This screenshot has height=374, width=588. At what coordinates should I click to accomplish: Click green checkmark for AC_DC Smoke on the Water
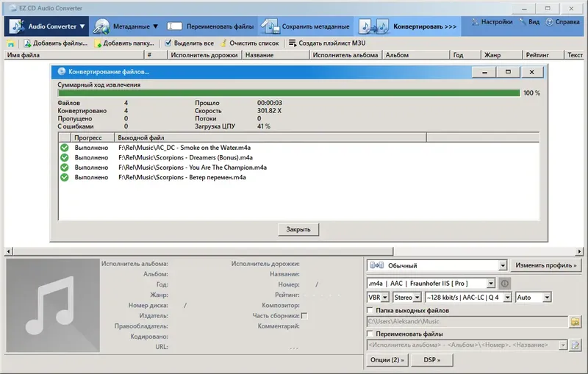click(x=65, y=148)
